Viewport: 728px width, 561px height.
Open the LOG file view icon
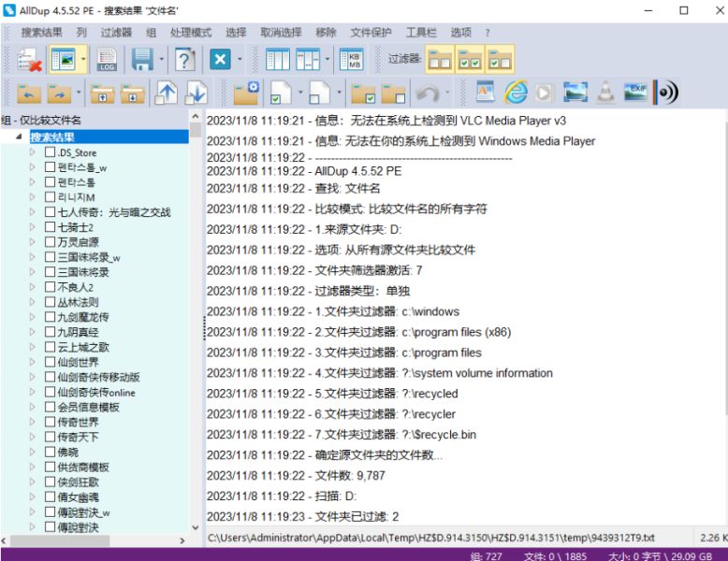107,60
